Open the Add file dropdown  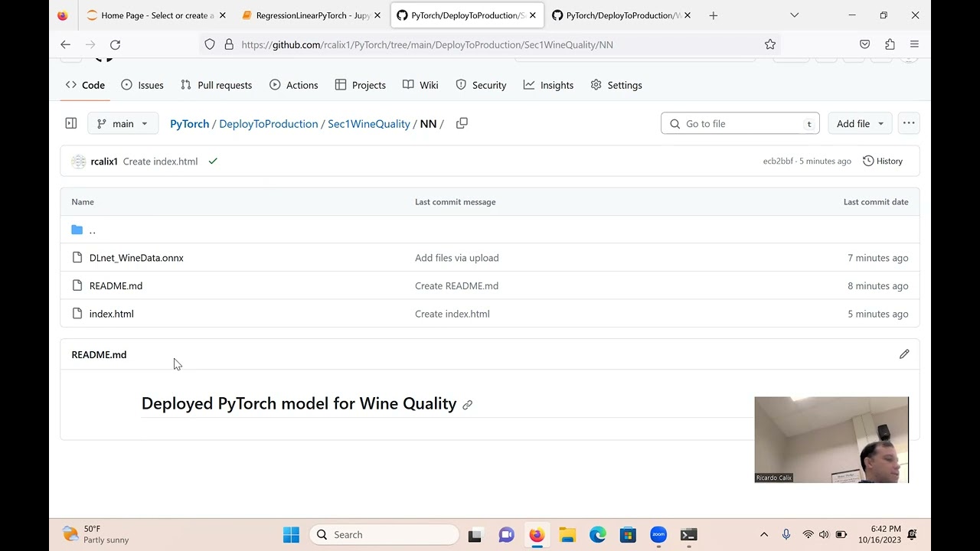(860, 123)
